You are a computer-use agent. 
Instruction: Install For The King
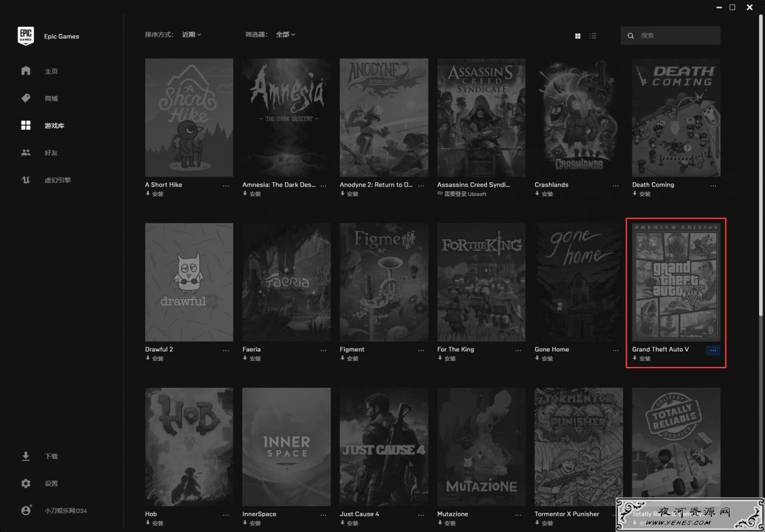[x=446, y=359]
